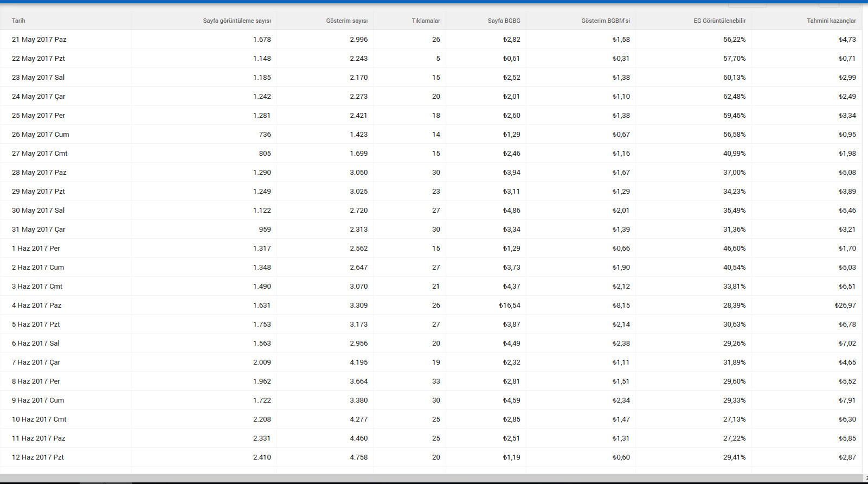Select the date cell 6 Haz 2017 Sal

coord(36,343)
